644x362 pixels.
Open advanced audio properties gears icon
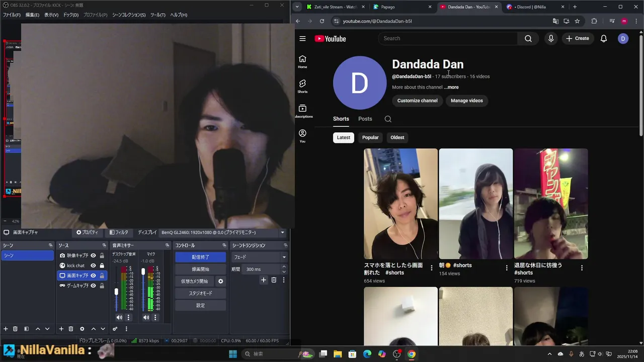115,329
